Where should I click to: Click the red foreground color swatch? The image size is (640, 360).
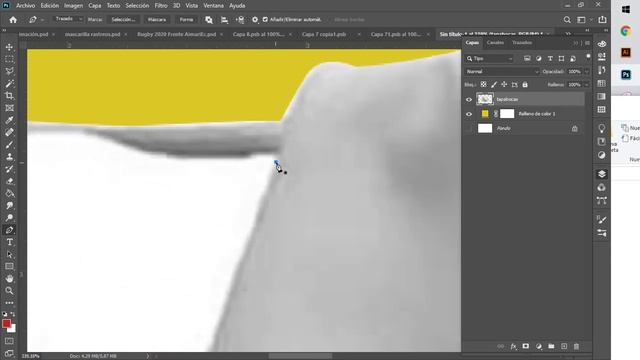[x=6, y=324]
